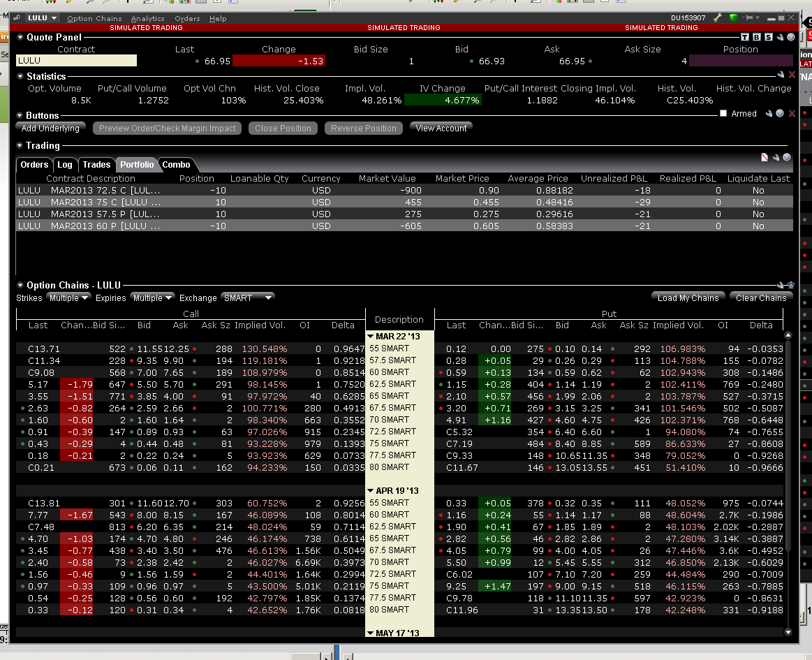Click the pin window icon in the title bar
This screenshot has height=660, width=812.
click(x=748, y=17)
